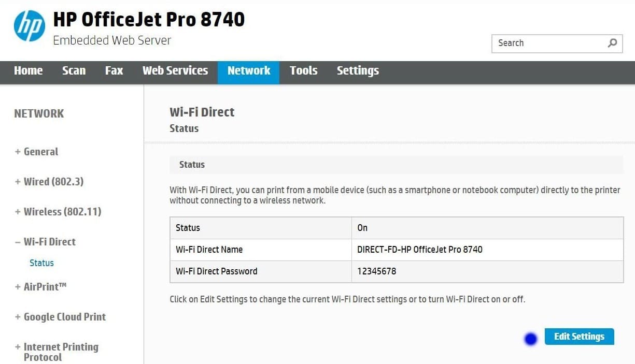Open the Web Services tab
Viewport: 635px width, 364px height.
[x=175, y=71]
